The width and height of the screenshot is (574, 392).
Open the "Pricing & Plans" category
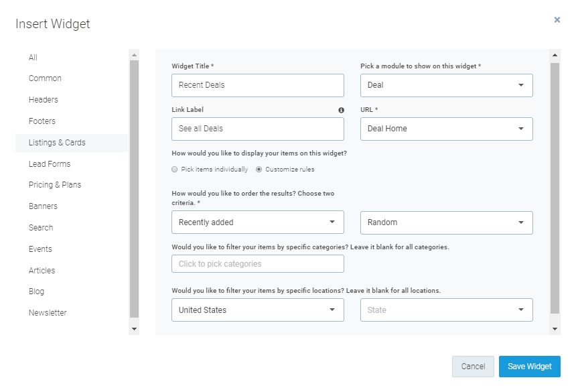[x=56, y=184]
